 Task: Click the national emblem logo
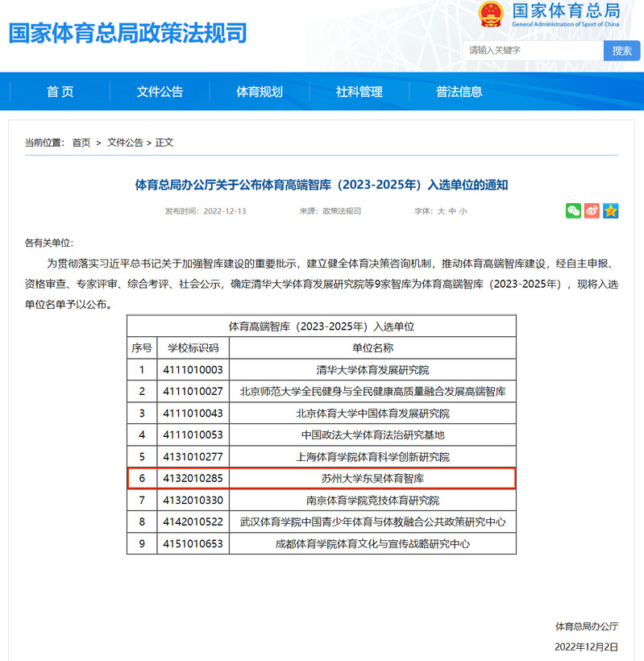tap(491, 15)
